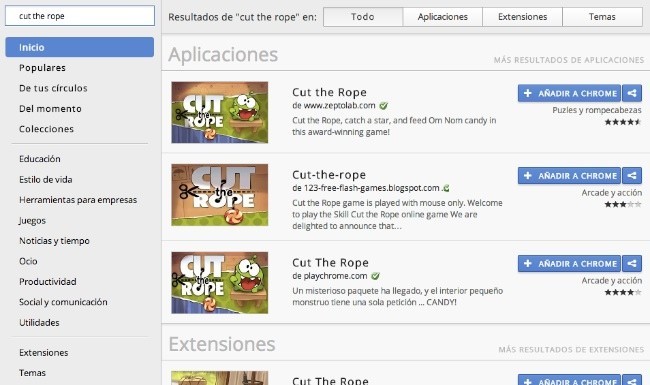
Task: Open the blogspot Cut-the-rope thumbnail
Action: click(220, 195)
